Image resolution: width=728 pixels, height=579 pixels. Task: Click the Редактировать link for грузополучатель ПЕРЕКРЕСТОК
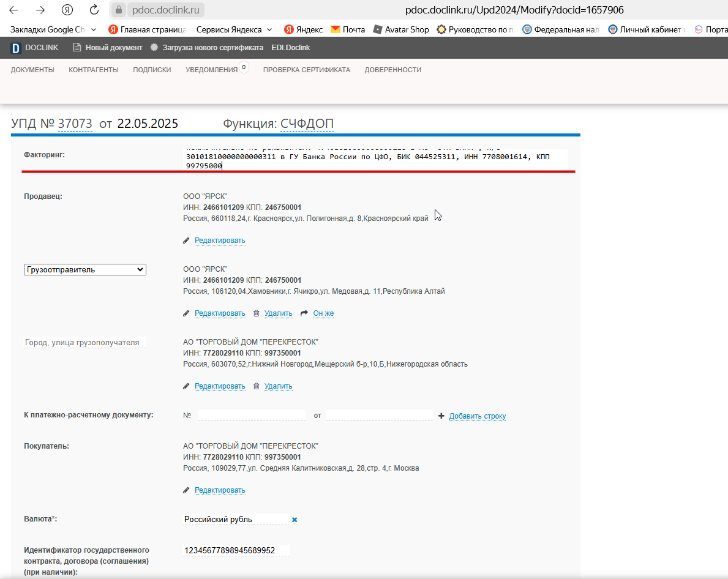click(x=220, y=386)
